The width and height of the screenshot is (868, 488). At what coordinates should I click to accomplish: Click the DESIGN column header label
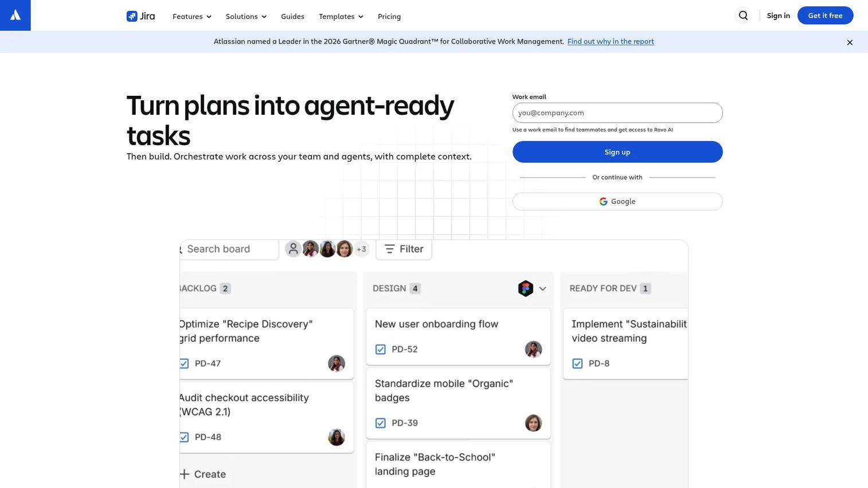(x=389, y=288)
